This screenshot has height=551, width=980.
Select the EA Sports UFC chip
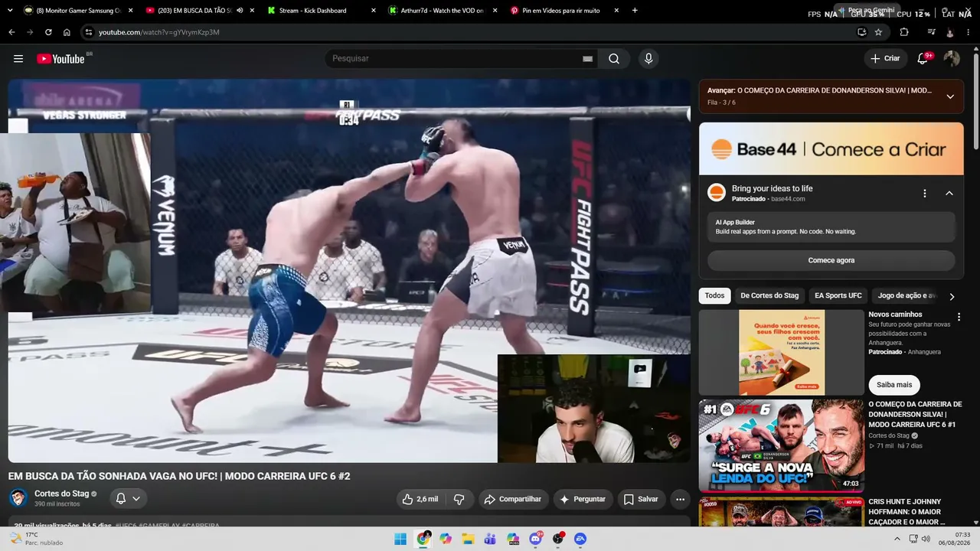coord(838,295)
